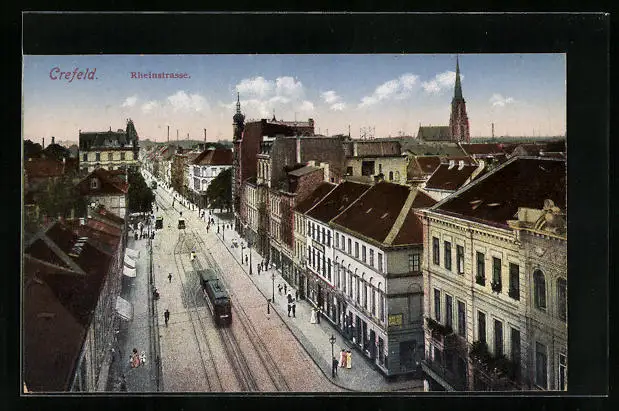Click the green tree along the left street
The width and height of the screenshot is (619, 411).
138,192
